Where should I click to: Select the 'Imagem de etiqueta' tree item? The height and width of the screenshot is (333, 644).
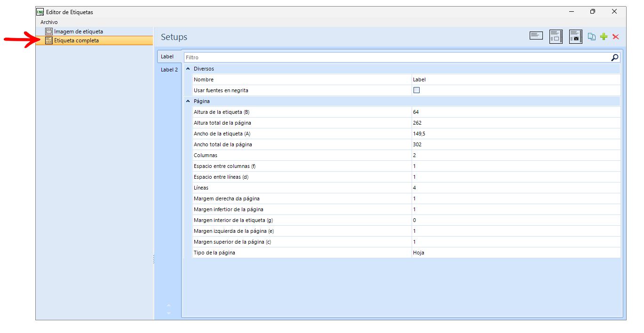[x=79, y=32]
